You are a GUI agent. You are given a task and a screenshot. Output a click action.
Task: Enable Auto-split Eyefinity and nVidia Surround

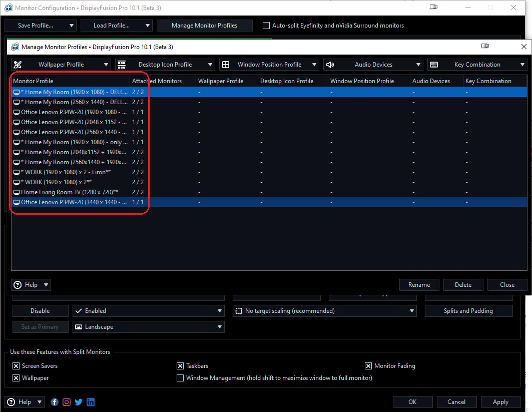pos(266,26)
